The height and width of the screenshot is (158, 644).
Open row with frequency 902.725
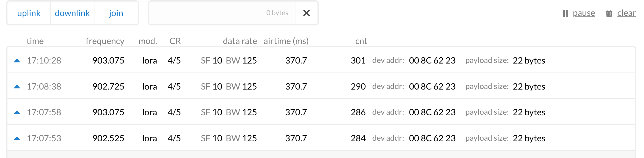[321, 86]
